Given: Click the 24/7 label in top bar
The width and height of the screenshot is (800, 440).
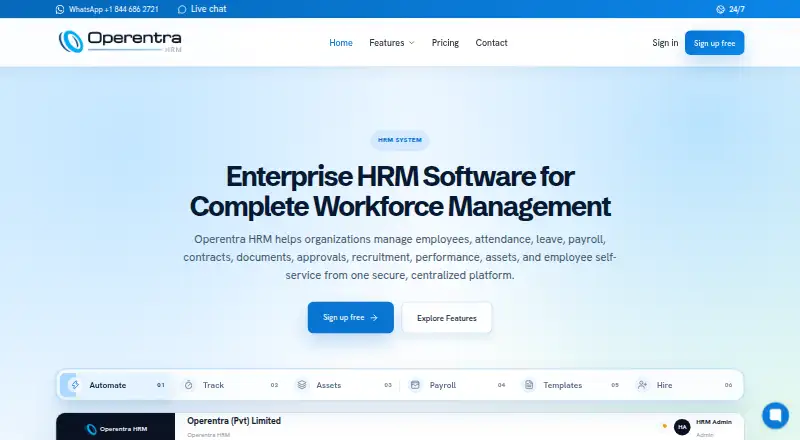Looking at the screenshot, I should pos(737,9).
